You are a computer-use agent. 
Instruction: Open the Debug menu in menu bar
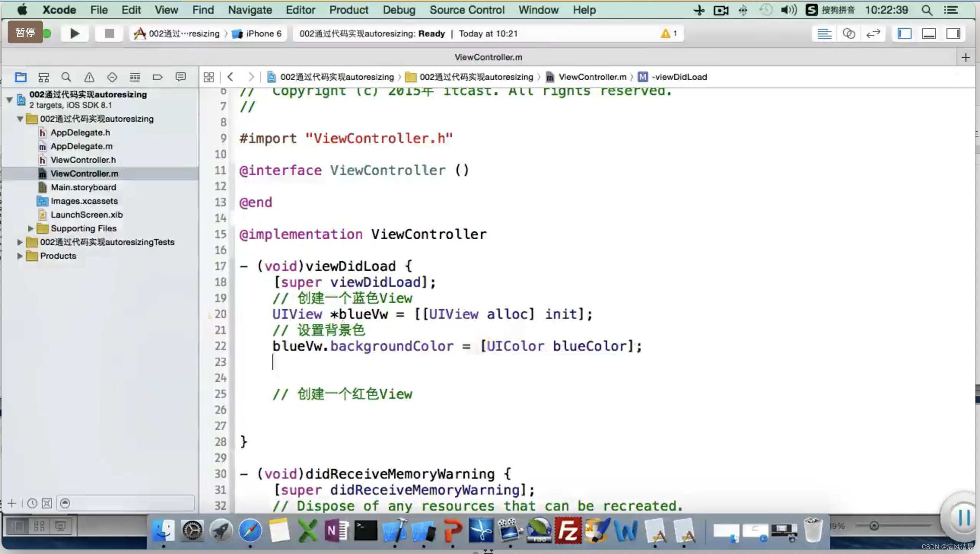click(x=398, y=10)
